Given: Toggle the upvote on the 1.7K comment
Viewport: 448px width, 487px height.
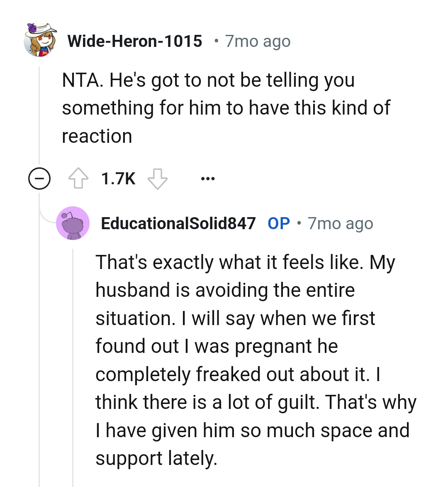Looking at the screenshot, I should [79, 178].
